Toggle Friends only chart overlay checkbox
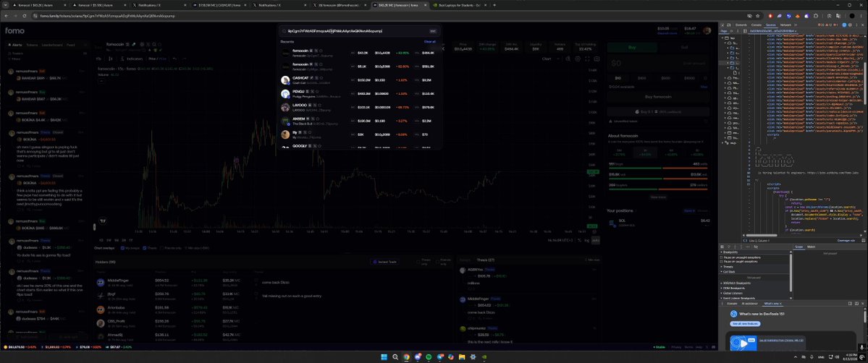 pyautogui.click(x=162, y=248)
